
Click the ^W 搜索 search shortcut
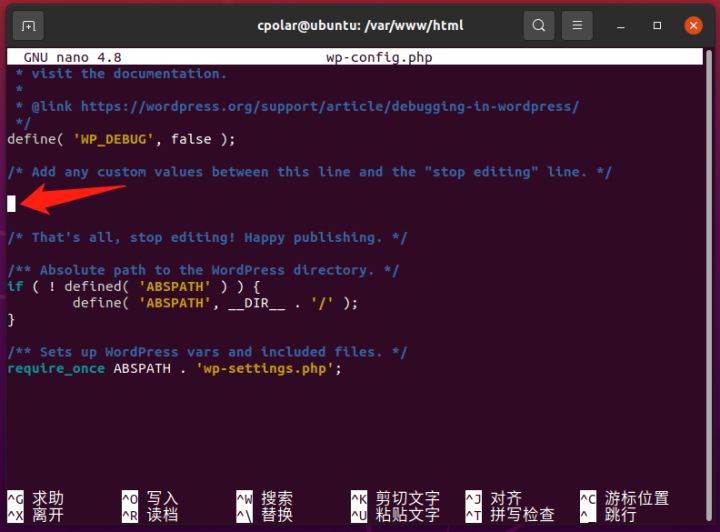pyautogui.click(x=264, y=498)
